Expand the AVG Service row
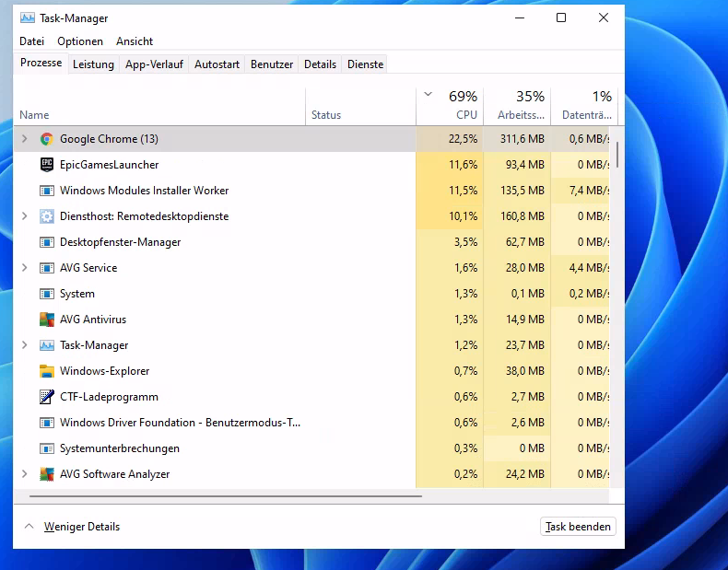This screenshot has height=570, width=728. [25, 268]
